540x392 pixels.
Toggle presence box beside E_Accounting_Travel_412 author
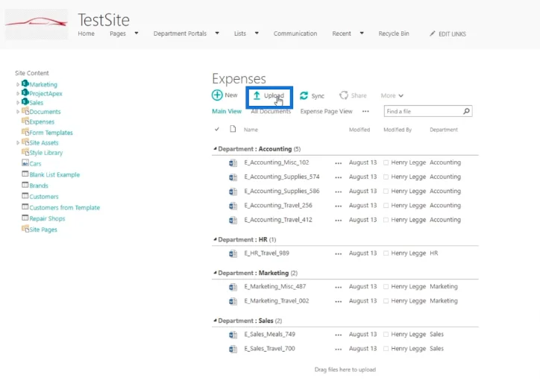pyautogui.click(x=386, y=220)
